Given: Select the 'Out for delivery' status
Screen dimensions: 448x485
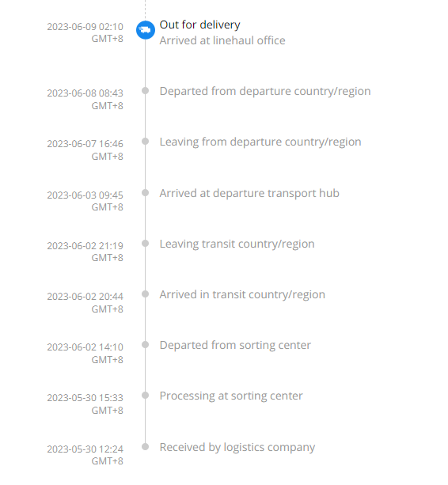Looking at the screenshot, I should pyautogui.click(x=200, y=25).
